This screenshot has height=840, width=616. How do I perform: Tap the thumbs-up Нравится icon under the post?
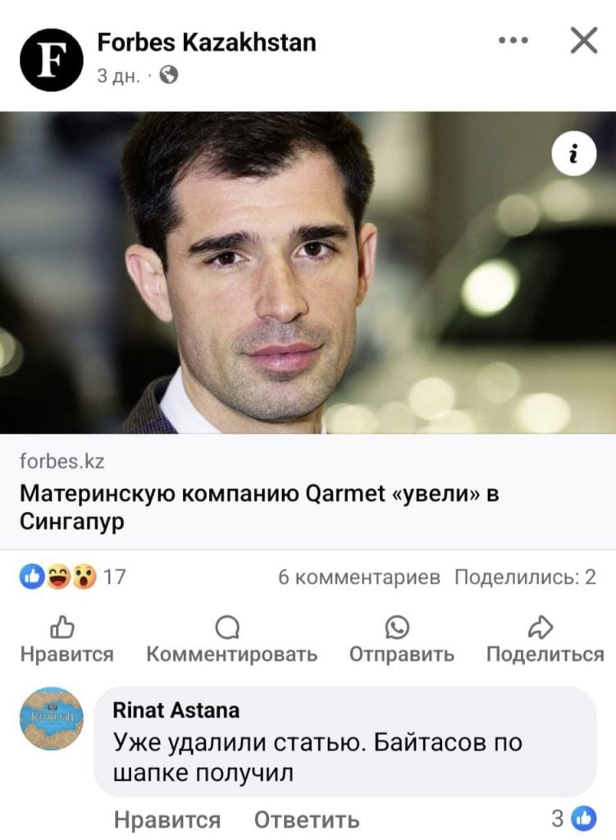pos(62,628)
